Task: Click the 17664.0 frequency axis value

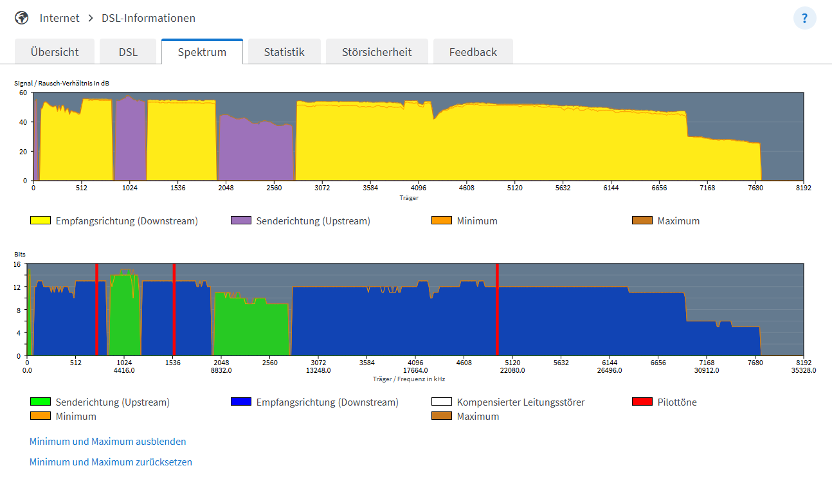Action: pyautogui.click(x=415, y=370)
